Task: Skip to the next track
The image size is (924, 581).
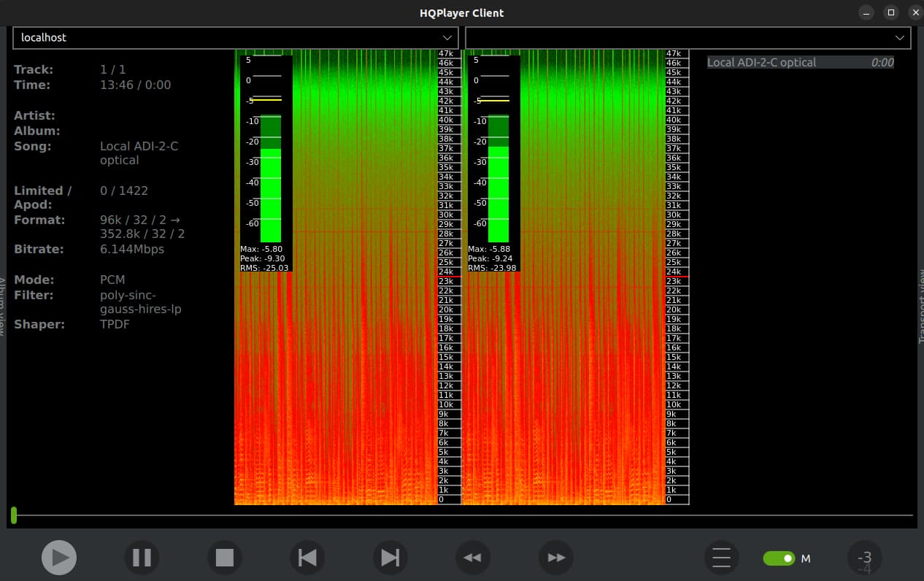Action: pos(390,558)
